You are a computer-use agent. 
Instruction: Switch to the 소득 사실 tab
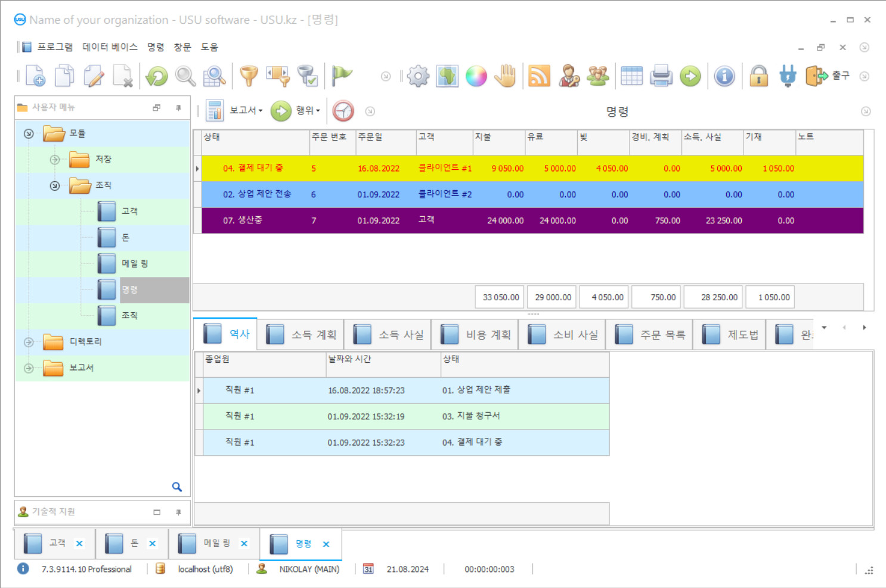388,335
